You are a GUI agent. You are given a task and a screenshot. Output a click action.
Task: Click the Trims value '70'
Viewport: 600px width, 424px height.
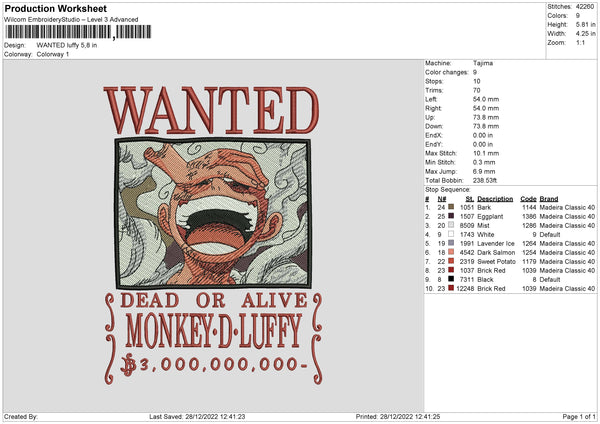pos(476,90)
